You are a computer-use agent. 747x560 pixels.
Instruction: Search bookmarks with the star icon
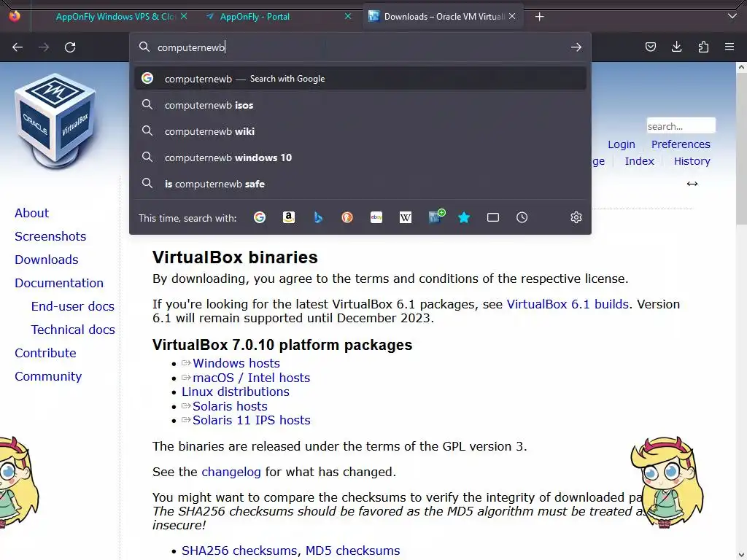[x=464, y=217]
